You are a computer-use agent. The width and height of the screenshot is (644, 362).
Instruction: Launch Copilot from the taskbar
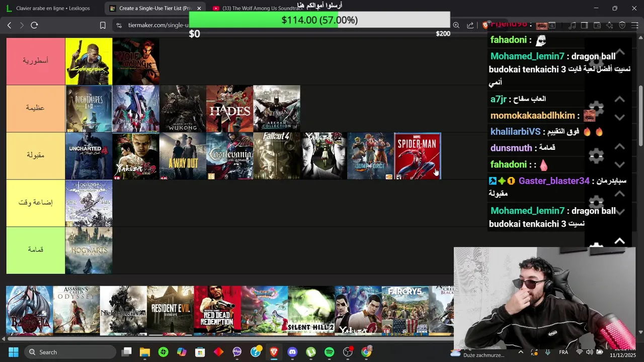[x=182, y=352]
